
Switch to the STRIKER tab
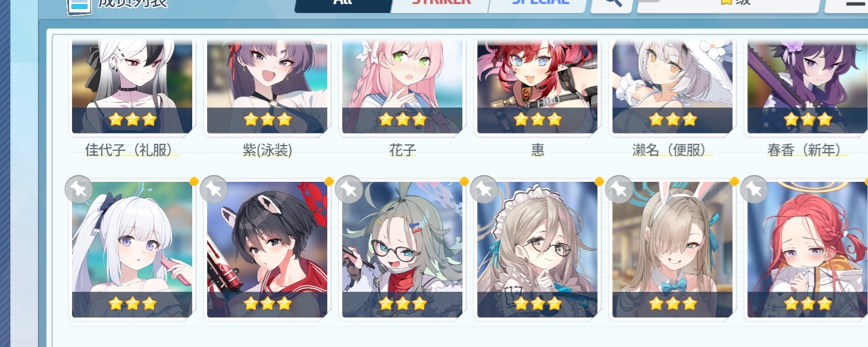pyautogui.click(x=441, y=3)
